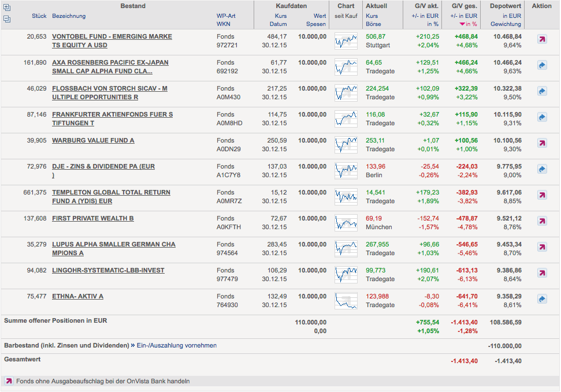Viewport: 561px width, 392px height.
Task: Click blue action arrow for Flossbach von Storch
Action: coord(542,91)
